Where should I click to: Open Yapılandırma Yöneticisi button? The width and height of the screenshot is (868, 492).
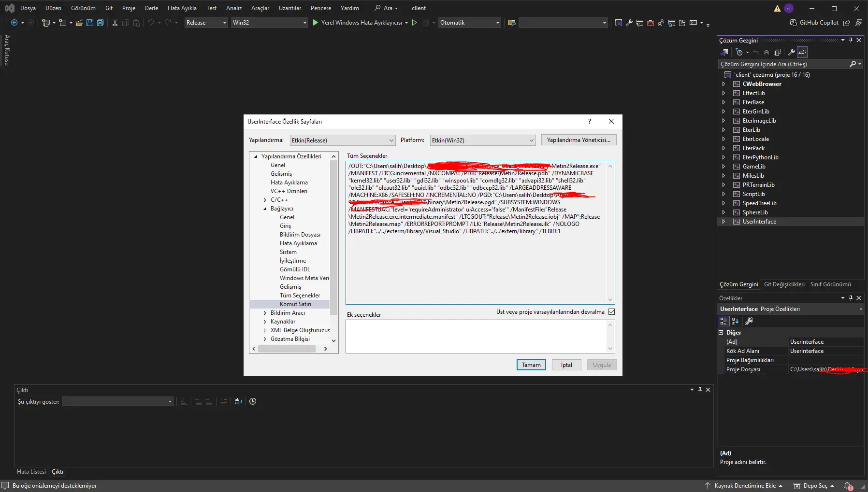click(x=579, y=140)
